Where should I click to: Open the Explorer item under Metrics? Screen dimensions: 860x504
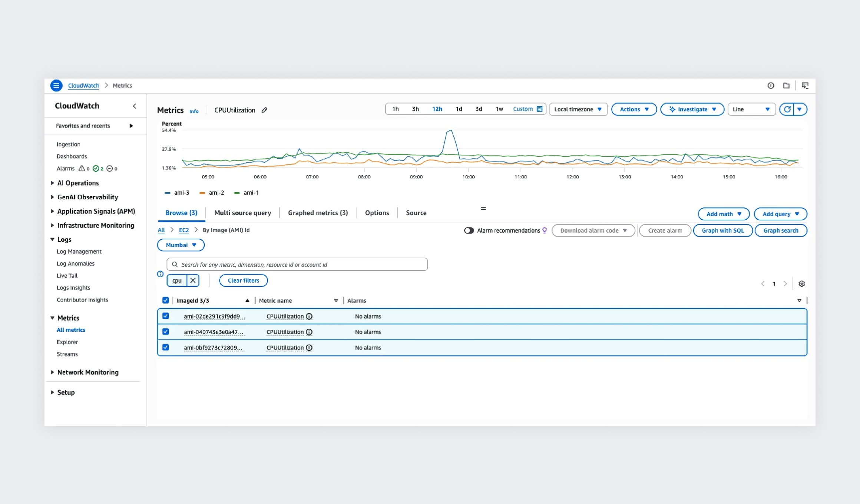pos(67,342)
